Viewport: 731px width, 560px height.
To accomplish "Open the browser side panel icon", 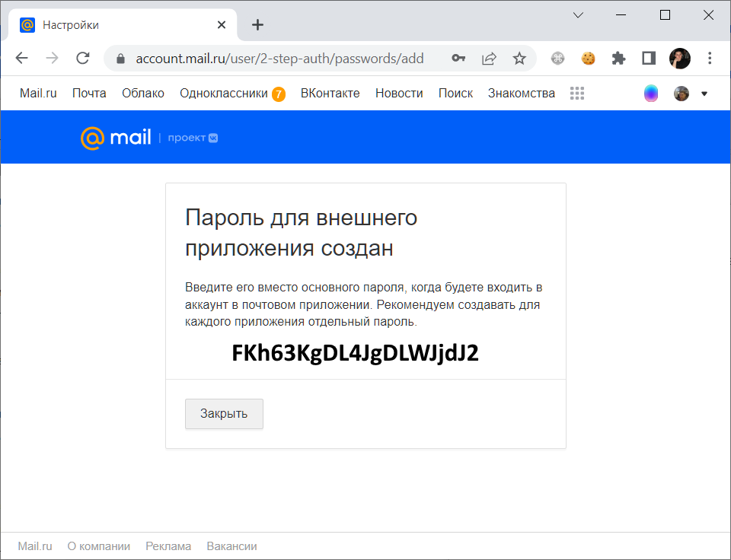I will [648, 58].
